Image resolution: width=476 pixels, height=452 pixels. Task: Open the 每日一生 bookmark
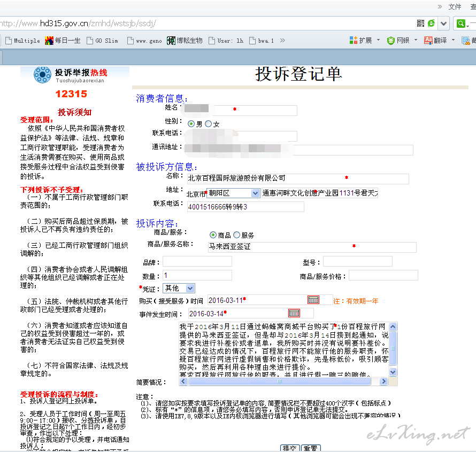point(63,41)
